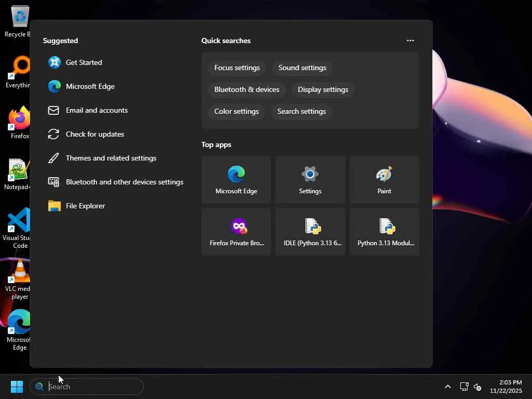
Task: Click the Focus settings quick search
Action: 237,68
